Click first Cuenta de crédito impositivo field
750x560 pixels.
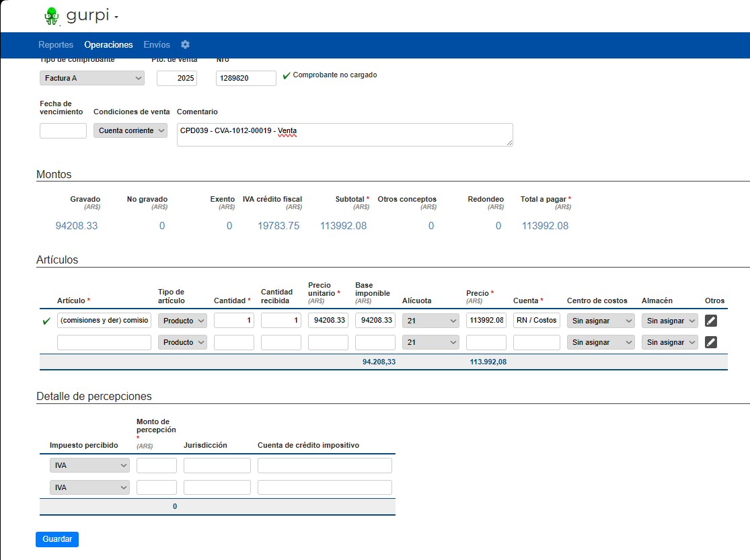(x=325, y=465)
